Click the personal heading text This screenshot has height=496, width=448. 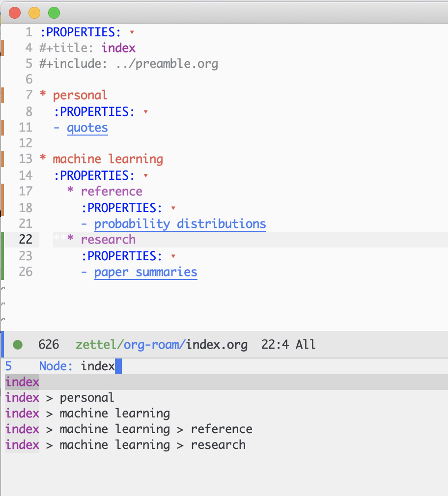pos(80,95)
